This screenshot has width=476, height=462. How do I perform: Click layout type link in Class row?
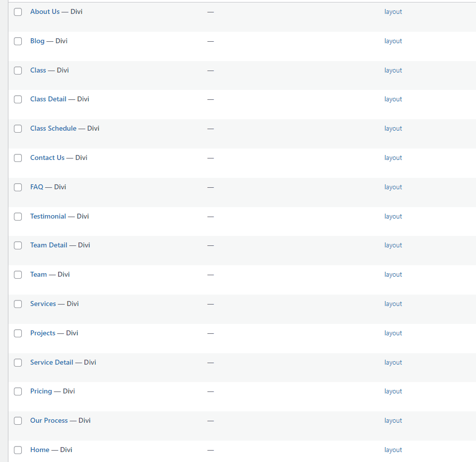tap(393, 71)
